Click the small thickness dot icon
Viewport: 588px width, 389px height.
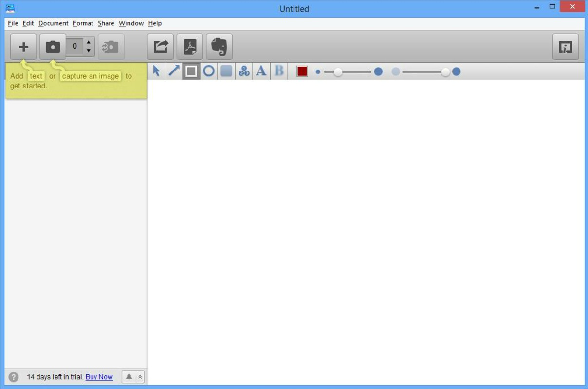click(x=318, y=72)
